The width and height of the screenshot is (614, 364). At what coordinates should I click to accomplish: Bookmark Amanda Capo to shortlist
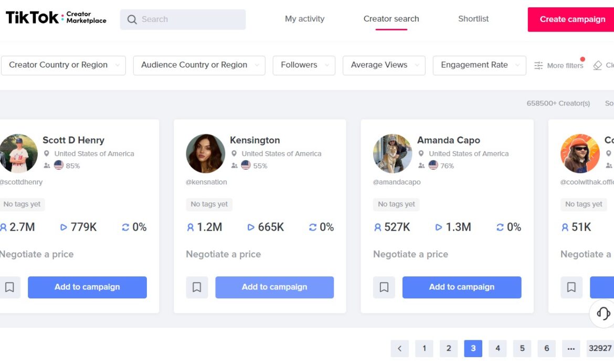[x=384, y=287]
